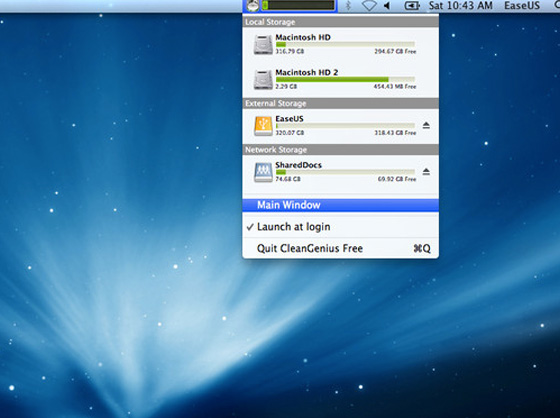Click the 74.68 GB capacity text
Screen dimensions: 560x418
[x=288, y=179]
